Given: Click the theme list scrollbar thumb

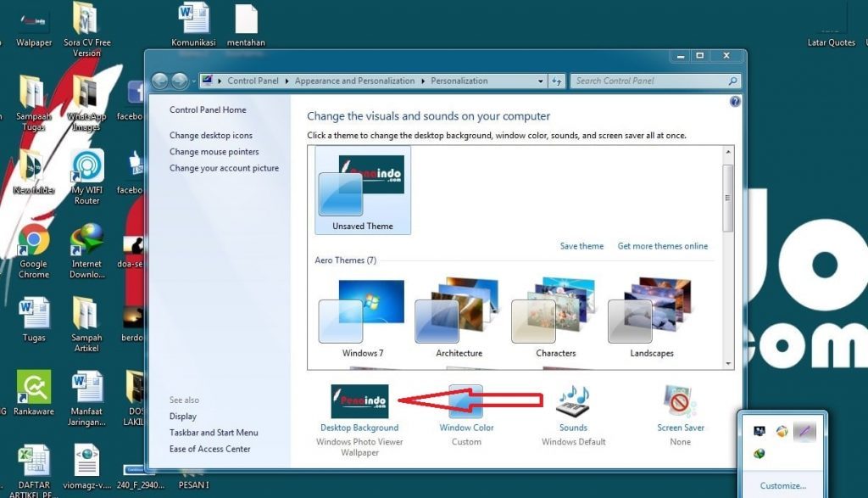Looking at the screenshot, I should [x=728, y=198].
